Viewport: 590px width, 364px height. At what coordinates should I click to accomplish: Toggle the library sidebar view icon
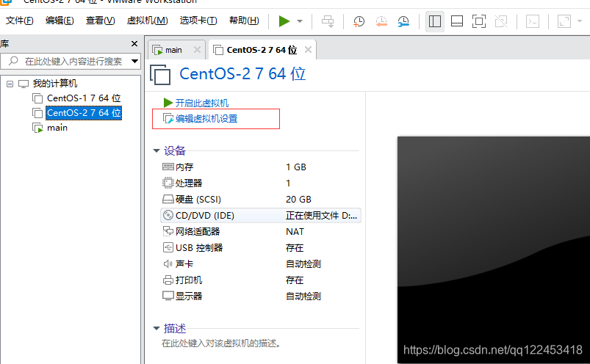(x=434, y=21)
